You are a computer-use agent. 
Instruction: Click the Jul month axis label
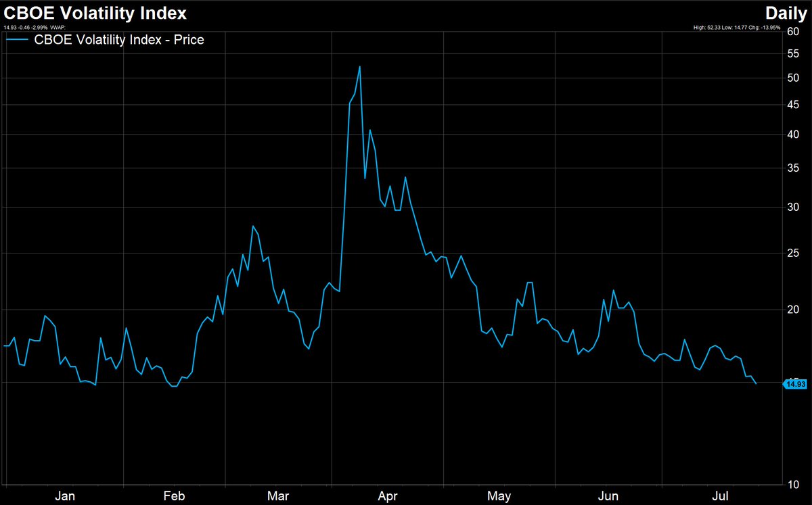pos(720,496)
